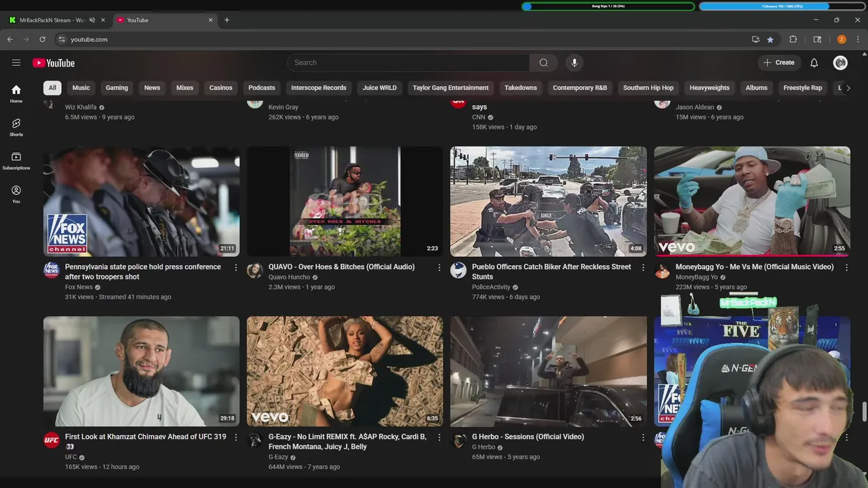Go to the Jason Aldean channel link
The image size is (868, 488).
[x=694, y=107]
